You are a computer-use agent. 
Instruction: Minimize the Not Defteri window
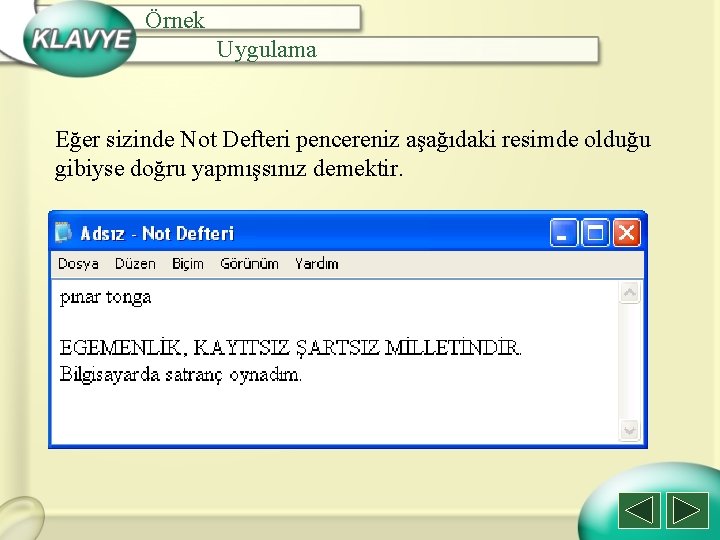tap(563, 233)
